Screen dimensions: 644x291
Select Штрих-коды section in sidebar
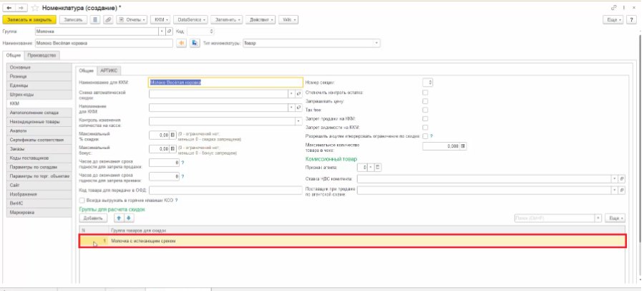coord(39,95)
